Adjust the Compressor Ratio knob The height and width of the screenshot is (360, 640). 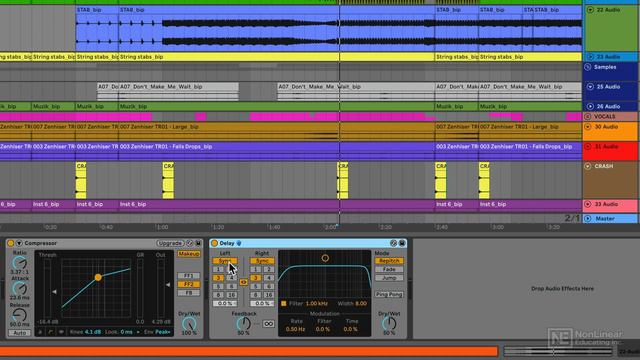[19, 263]
